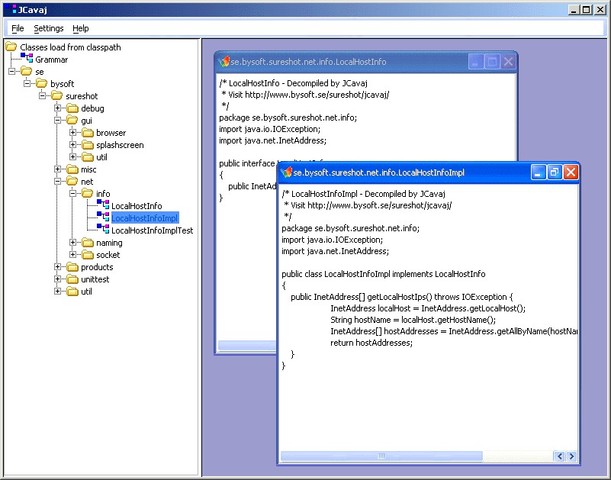The width and height of the screenshot is (611, 480).
Task: Click the products folder icon
Action: [72, 266]
